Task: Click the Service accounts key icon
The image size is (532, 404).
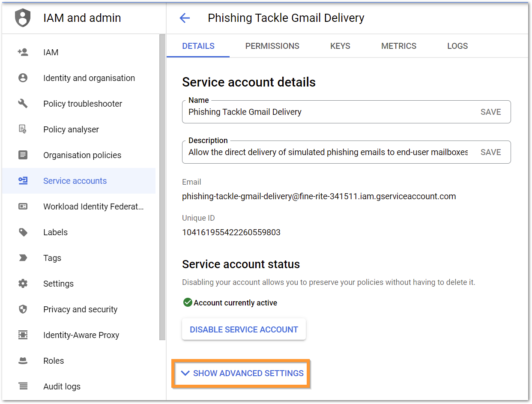Action: coord(23,181)
